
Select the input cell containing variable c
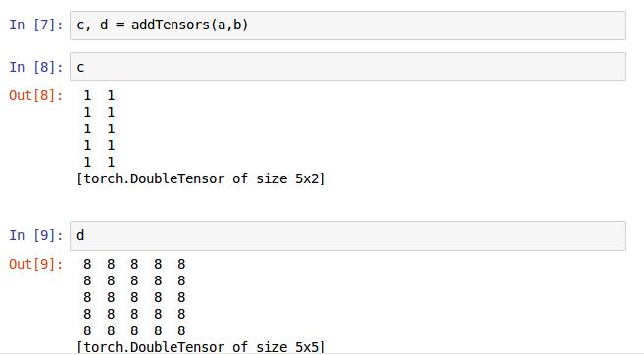[347, 67]
